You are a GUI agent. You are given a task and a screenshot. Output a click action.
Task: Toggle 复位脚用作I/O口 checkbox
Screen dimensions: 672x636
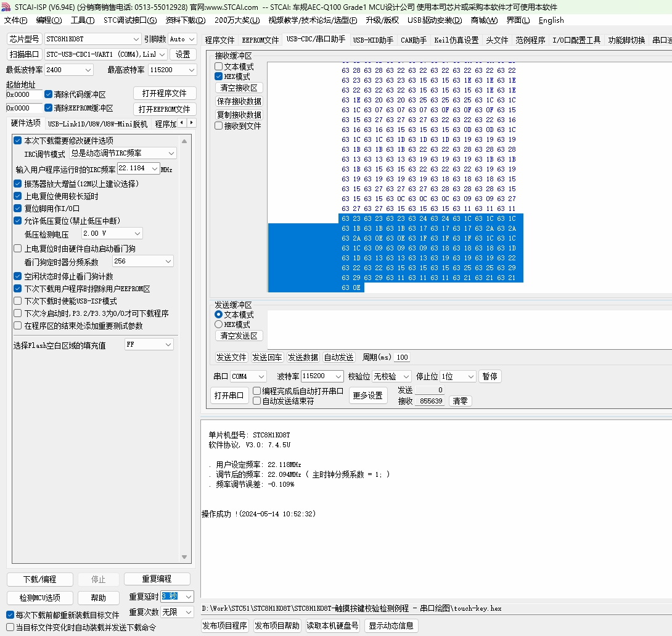coord(18,209)
